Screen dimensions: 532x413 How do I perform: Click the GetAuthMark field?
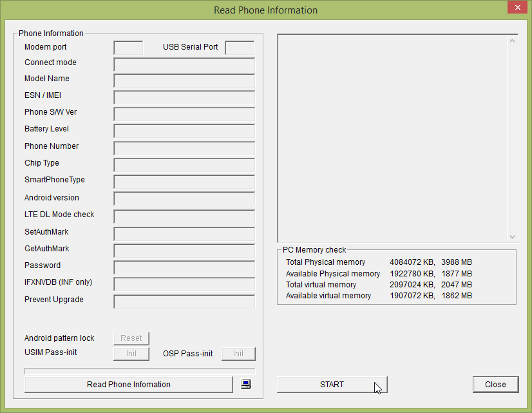click(184, 251)
